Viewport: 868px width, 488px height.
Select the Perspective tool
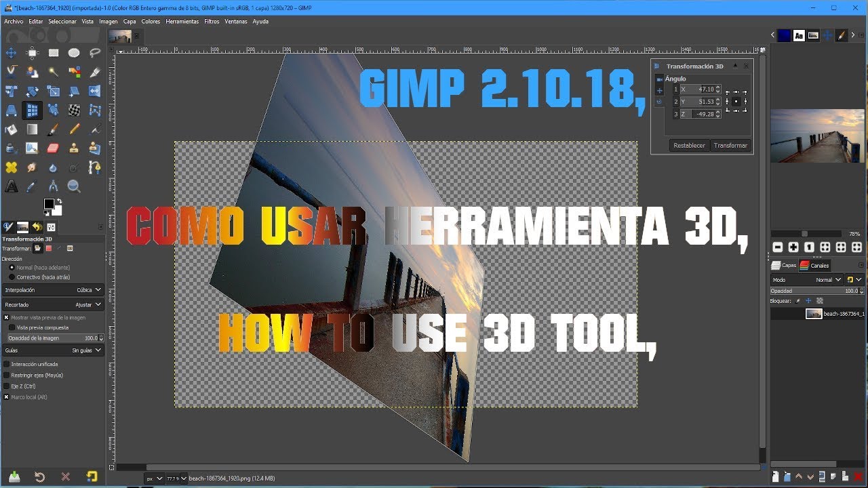[x=11, y=110]
